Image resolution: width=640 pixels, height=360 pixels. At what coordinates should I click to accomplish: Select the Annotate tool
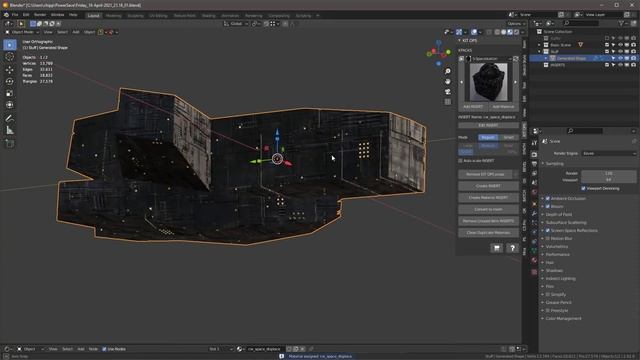click(x=10, y=118)
